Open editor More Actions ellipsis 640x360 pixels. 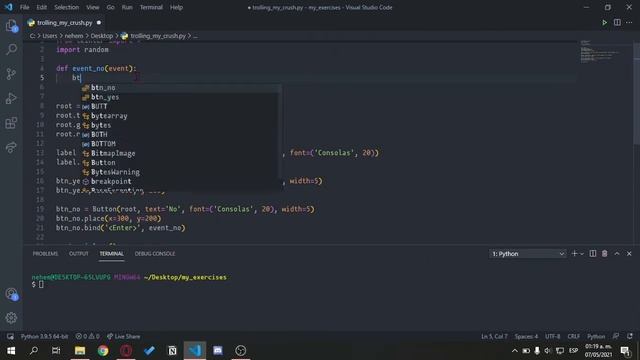(x=629, y=23)
